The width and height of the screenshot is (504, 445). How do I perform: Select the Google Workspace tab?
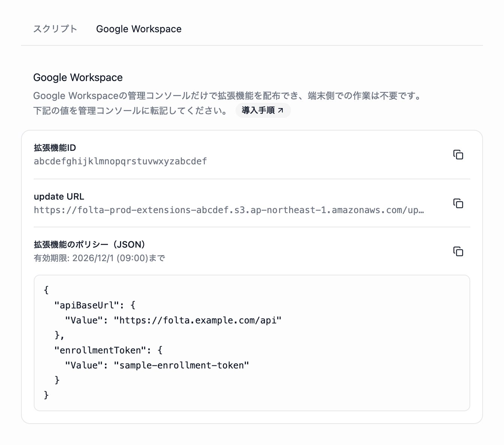point(139,29)
